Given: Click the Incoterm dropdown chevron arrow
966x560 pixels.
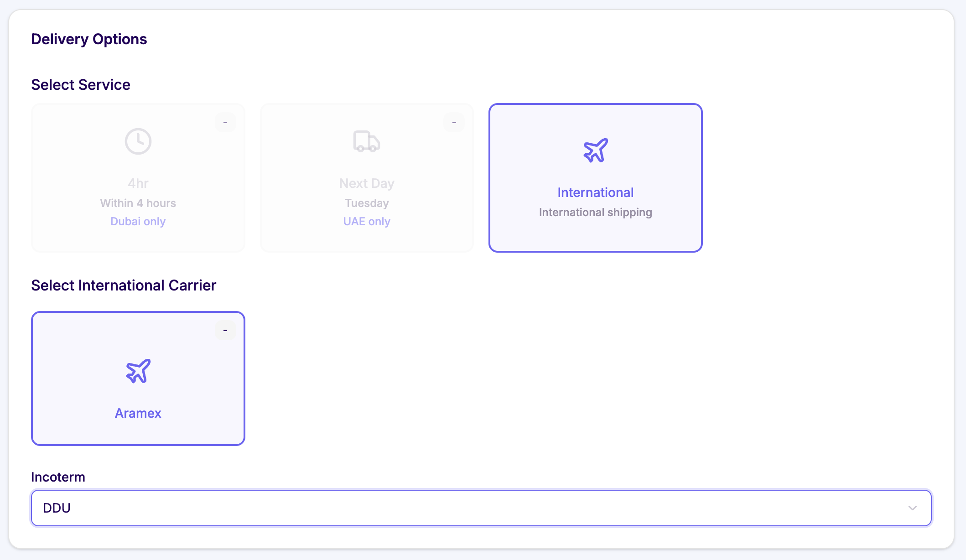Looking at the screenshot, I should (912, 508).
